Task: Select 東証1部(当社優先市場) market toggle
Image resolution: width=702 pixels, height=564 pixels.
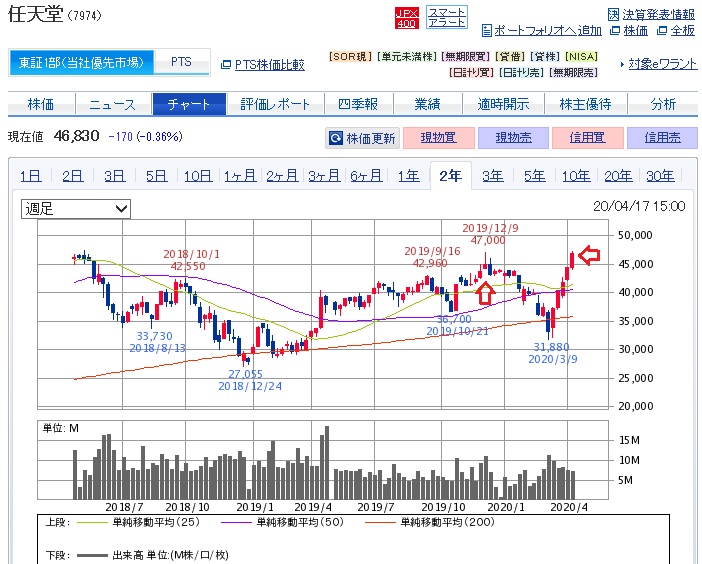Action: (x=81, y=62)
